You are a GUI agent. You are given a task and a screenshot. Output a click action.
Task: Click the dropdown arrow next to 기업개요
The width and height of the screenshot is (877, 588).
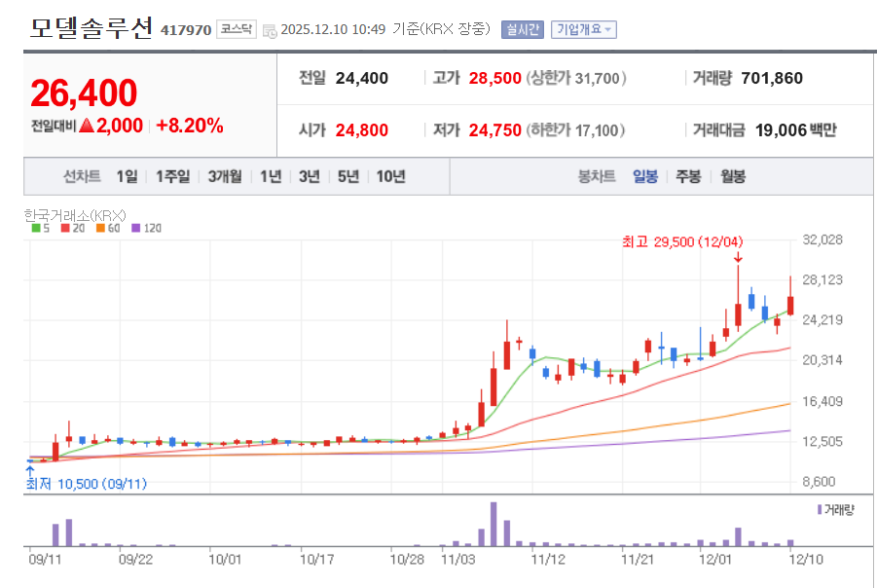(609, 30)
